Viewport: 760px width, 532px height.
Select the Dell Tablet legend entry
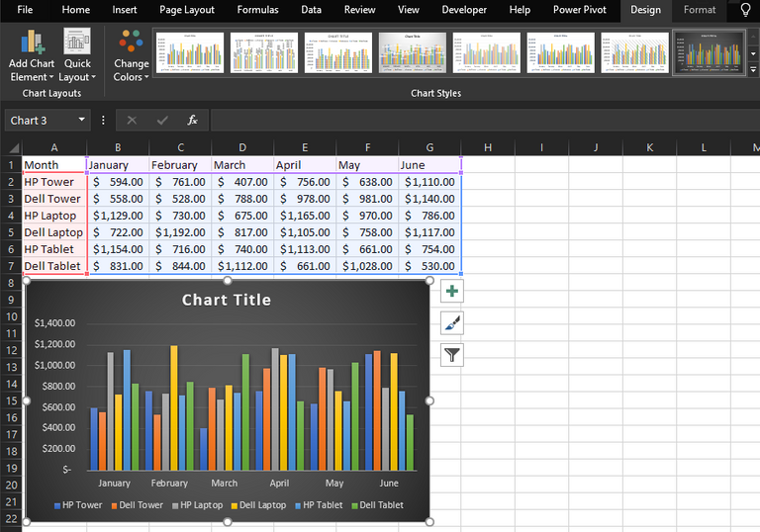[377, 505]
